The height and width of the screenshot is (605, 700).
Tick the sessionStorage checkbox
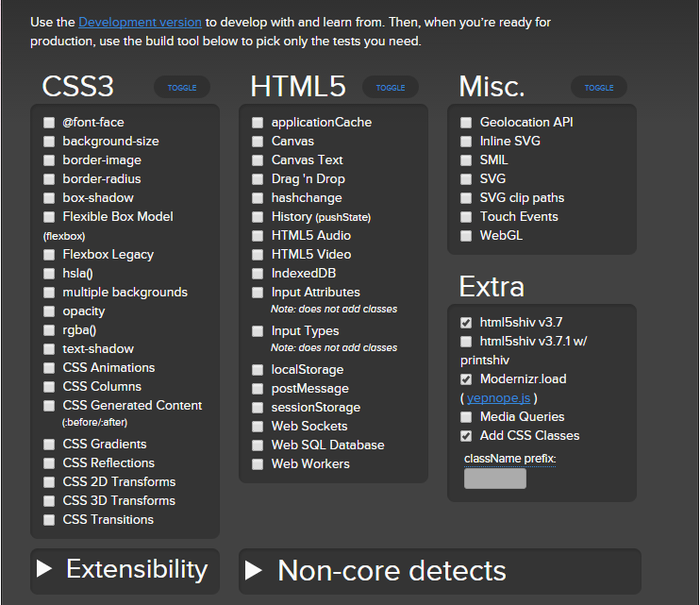click(258, 408)
